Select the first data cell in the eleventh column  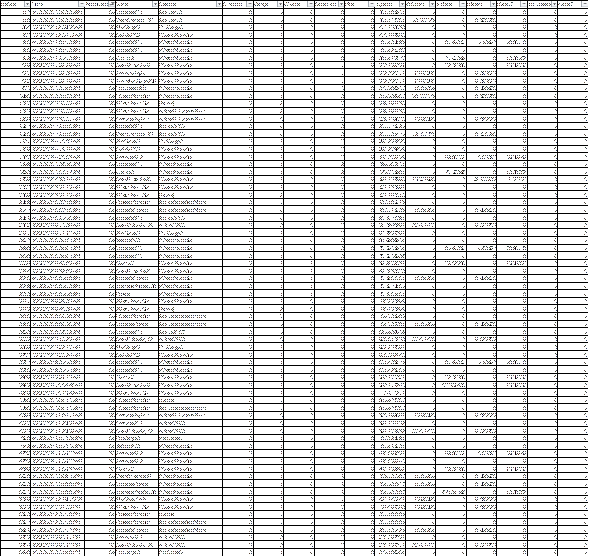click(390, 12)
